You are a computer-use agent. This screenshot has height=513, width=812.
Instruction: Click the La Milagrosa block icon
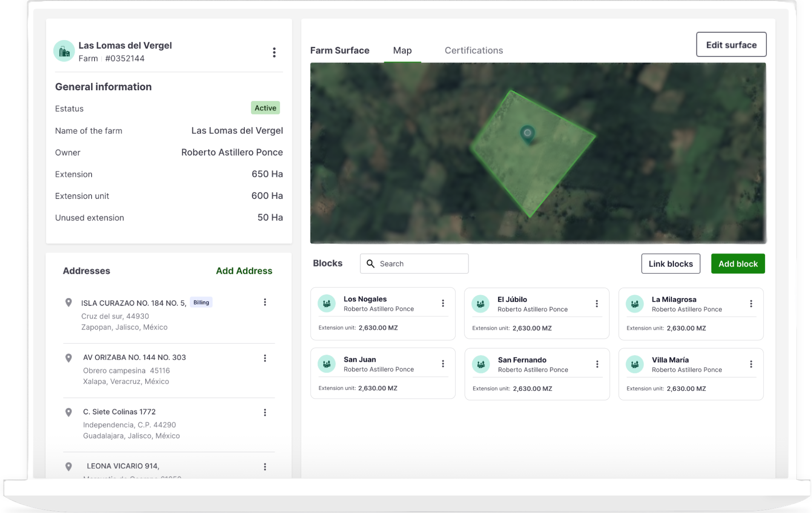point(634,304)
